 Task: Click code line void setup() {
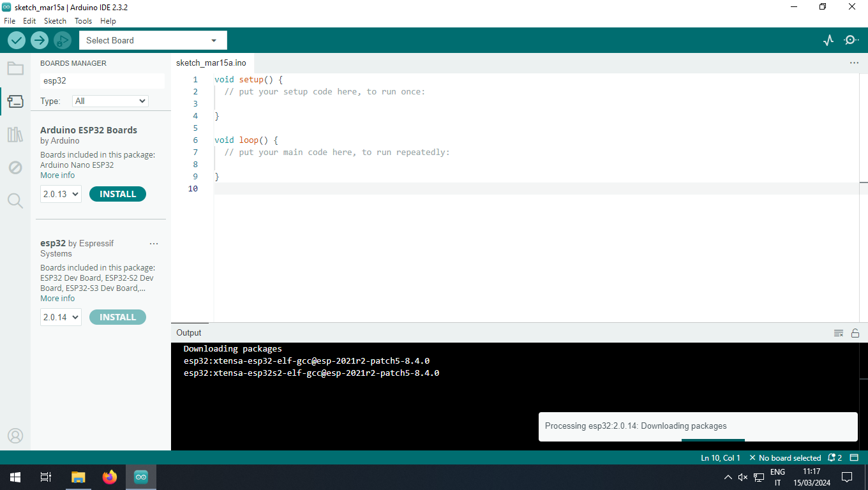[x=248, y=80]
